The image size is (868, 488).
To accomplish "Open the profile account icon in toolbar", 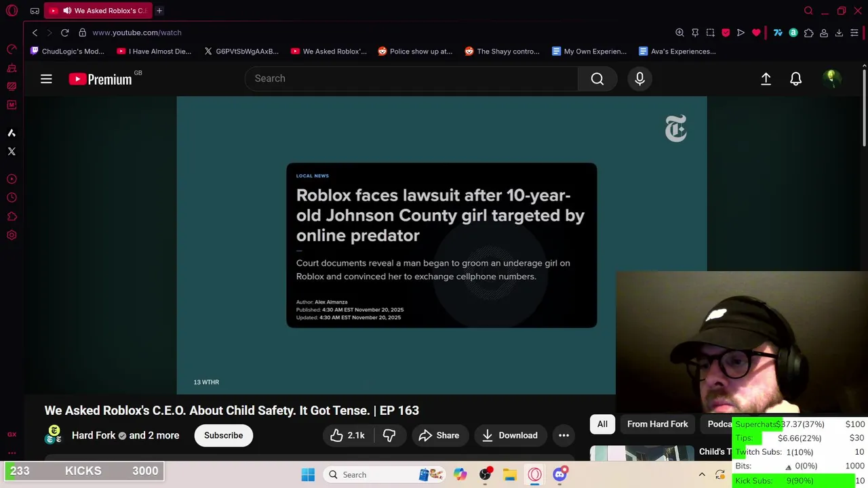I will pos(824,33).
